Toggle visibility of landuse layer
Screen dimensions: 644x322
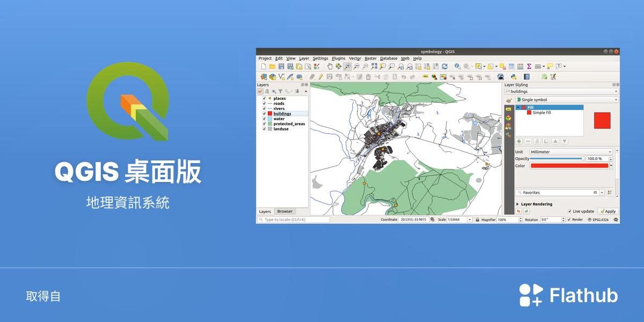click(x=264, y=129)
